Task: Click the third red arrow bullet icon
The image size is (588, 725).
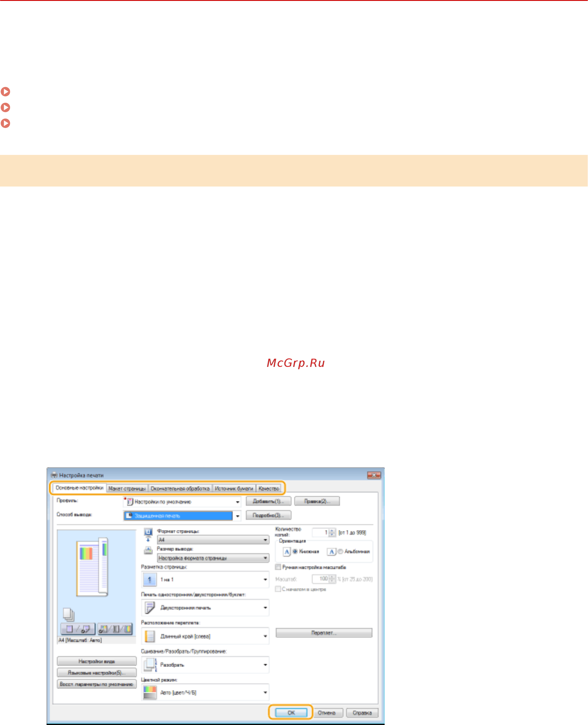Action: (6, 123)
